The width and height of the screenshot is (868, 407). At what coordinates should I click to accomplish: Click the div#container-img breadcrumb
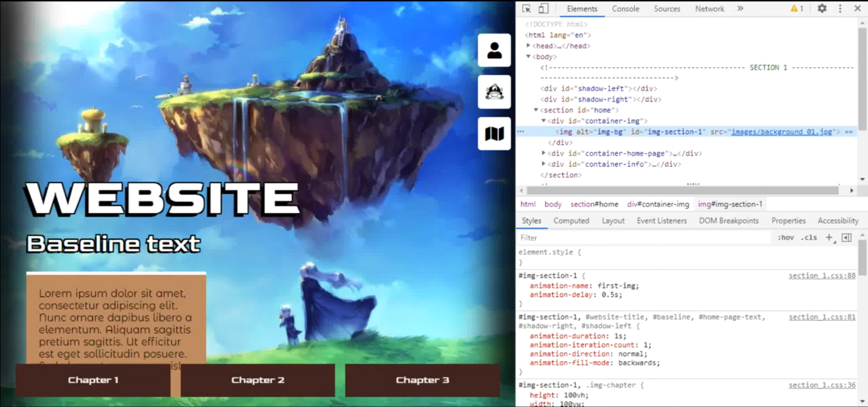tap(658, 204)
